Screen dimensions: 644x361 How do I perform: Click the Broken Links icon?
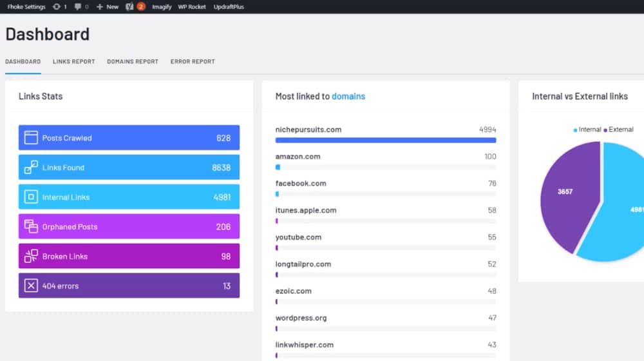[x=31, y=256]
